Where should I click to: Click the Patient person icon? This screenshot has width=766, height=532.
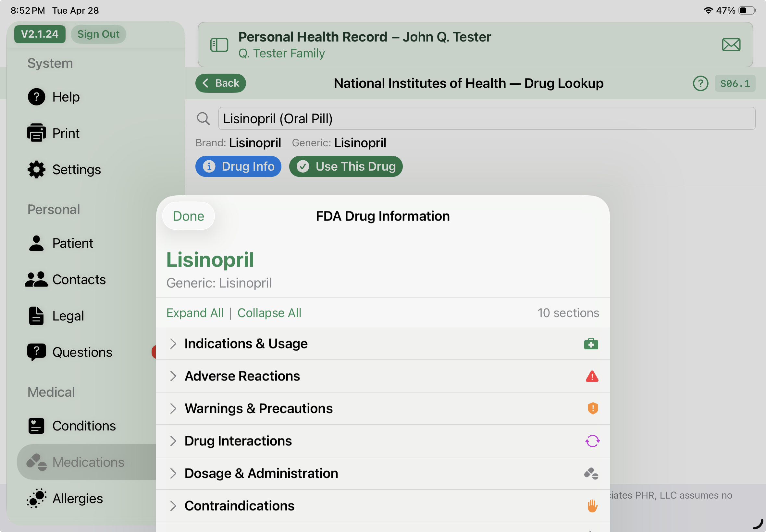36,243
